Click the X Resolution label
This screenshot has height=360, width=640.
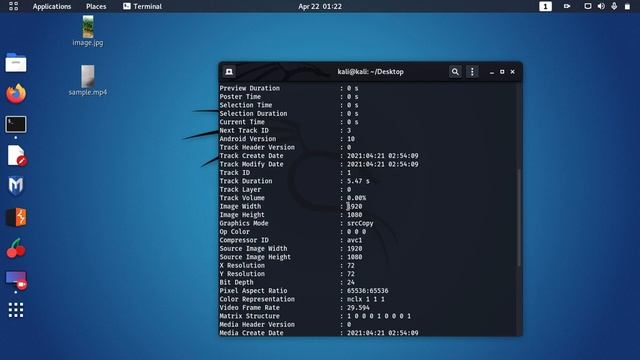pos(242,265)
